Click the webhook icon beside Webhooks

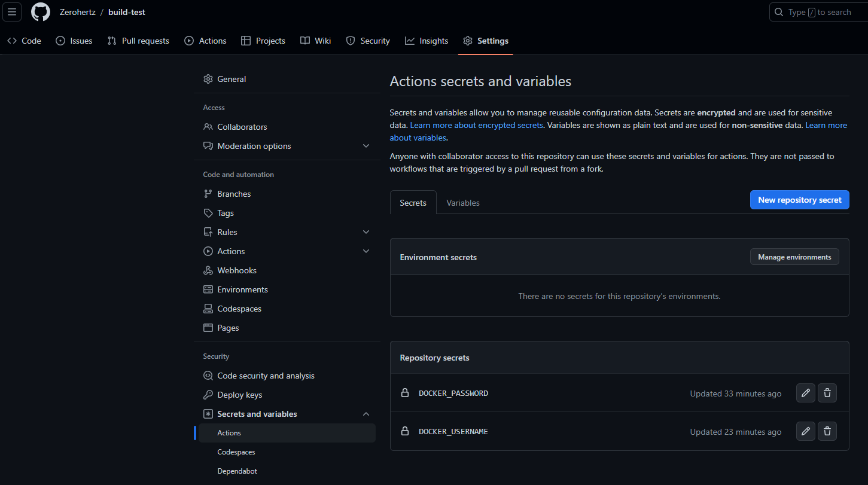208,270
